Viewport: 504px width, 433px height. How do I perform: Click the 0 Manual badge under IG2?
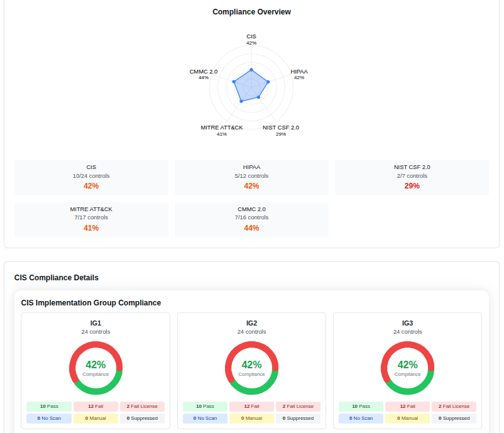click(251, 418)
